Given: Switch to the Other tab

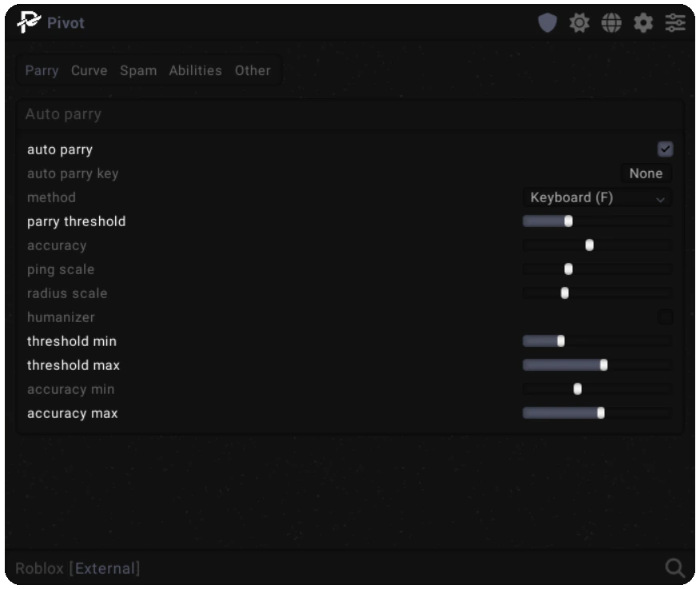Looking at the screenshot, I should tap(253, 70).
